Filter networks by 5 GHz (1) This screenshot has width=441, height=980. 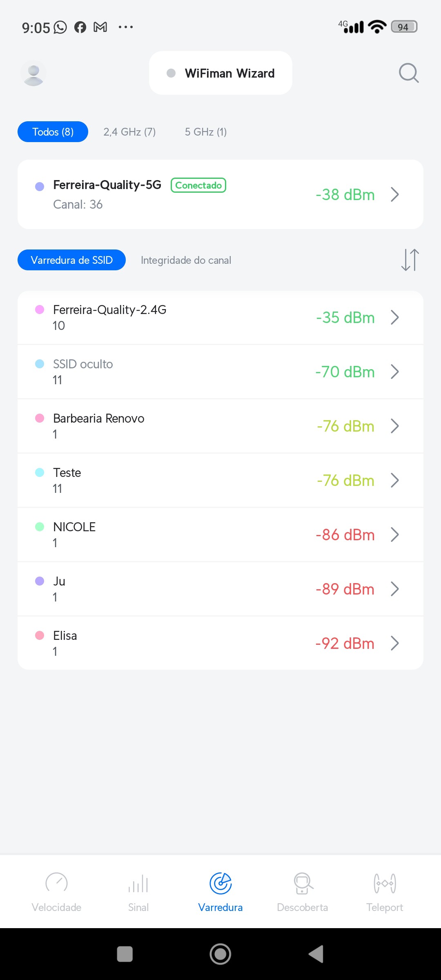[x=206, y=132]
